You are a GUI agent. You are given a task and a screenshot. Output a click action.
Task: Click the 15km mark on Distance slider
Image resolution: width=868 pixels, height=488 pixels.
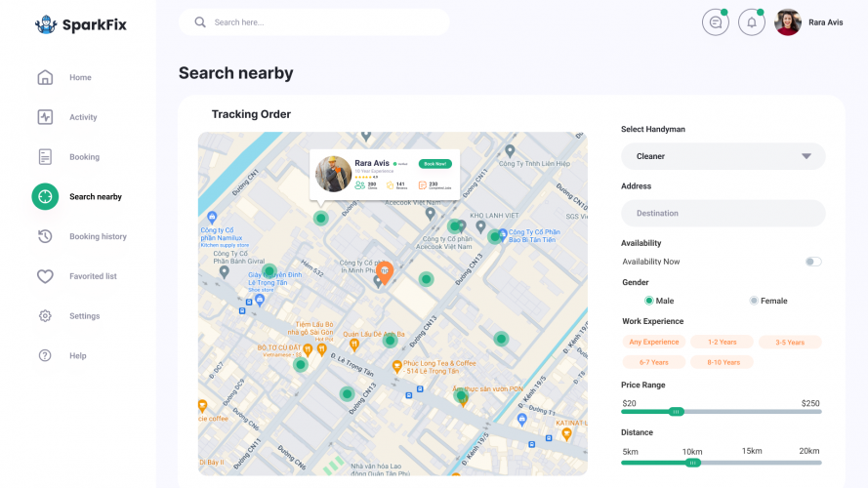coord(752,451)
